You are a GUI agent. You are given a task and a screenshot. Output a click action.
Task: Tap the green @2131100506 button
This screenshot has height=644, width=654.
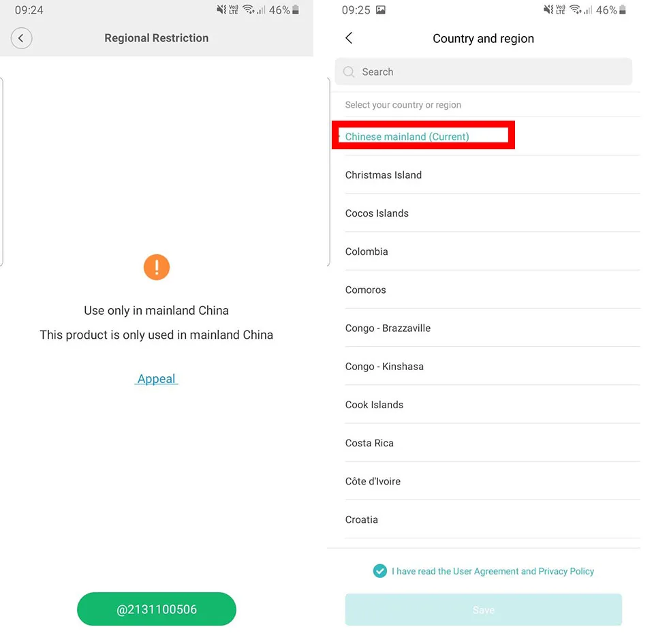tap(157, 609)
